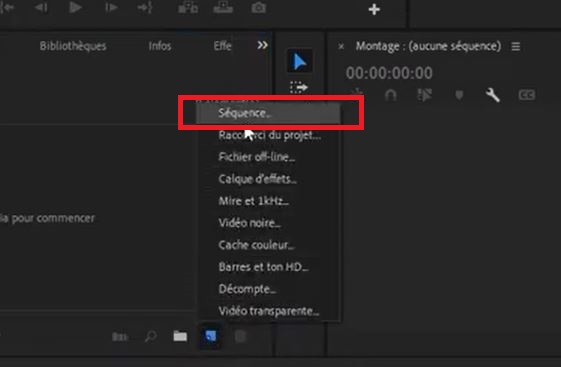Select the Selection tool arrow
The image size is (561, 367).
click(x=299, y=62)
